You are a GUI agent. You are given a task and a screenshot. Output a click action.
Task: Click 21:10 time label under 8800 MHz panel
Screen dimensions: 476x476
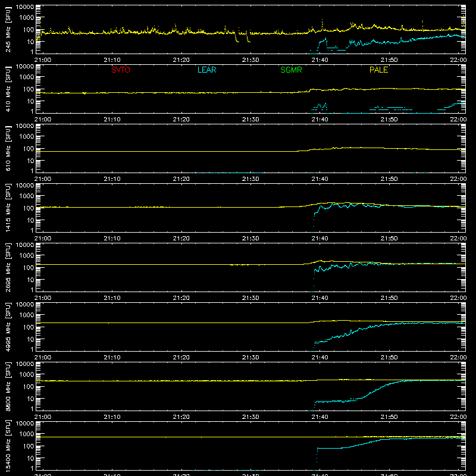[112, 417]
